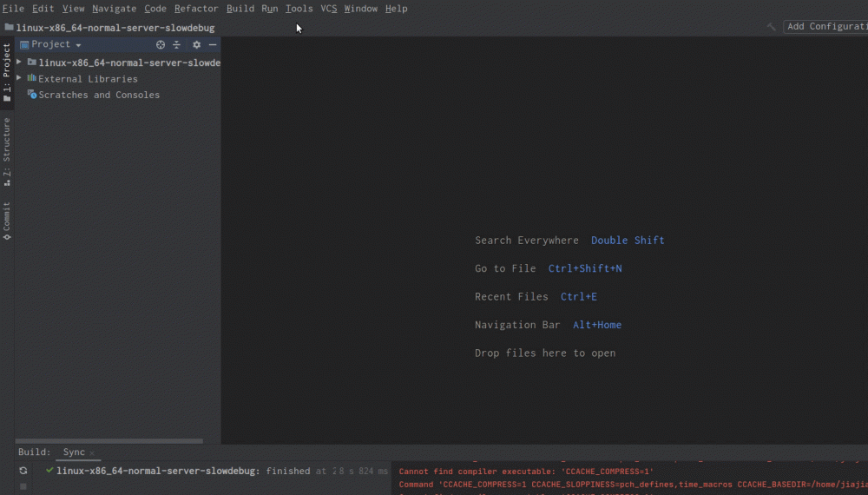The width and height of the screenshot is (868, 495).
Task: Click the collapse all icon in Project panel
Action: click(176, 45)
